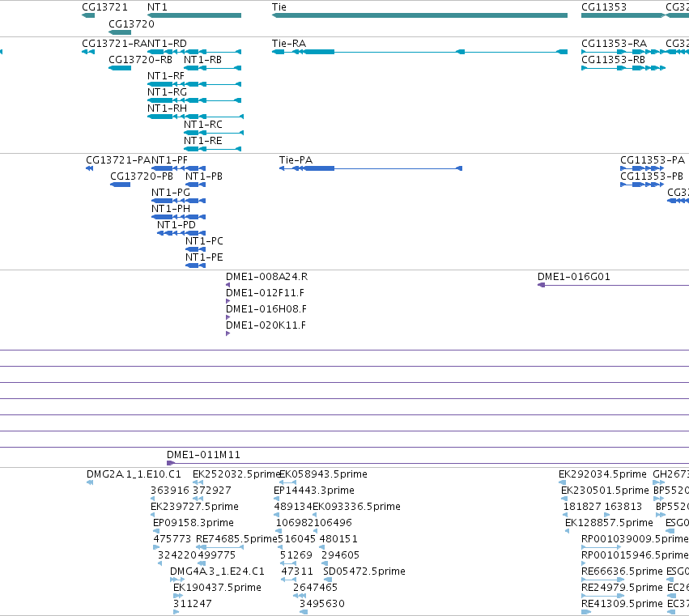Click the 'CG13721' gene label
The image size is (689, 616).
104,7
